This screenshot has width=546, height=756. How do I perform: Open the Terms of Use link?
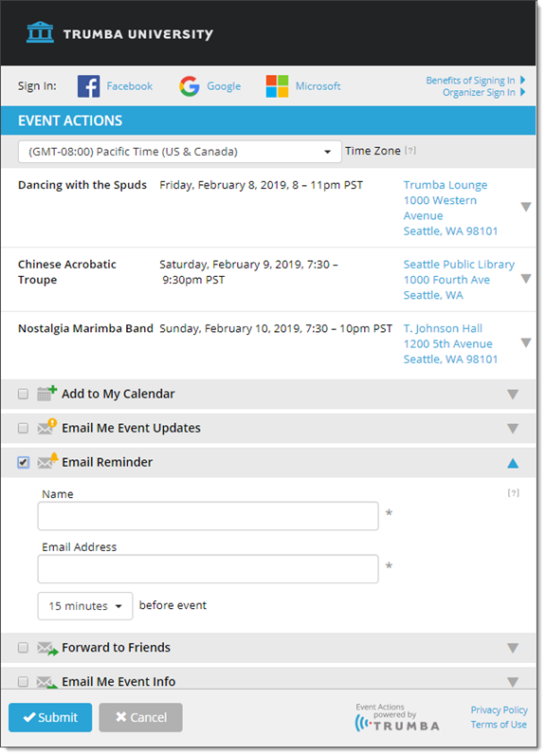[x=499, y=724]
